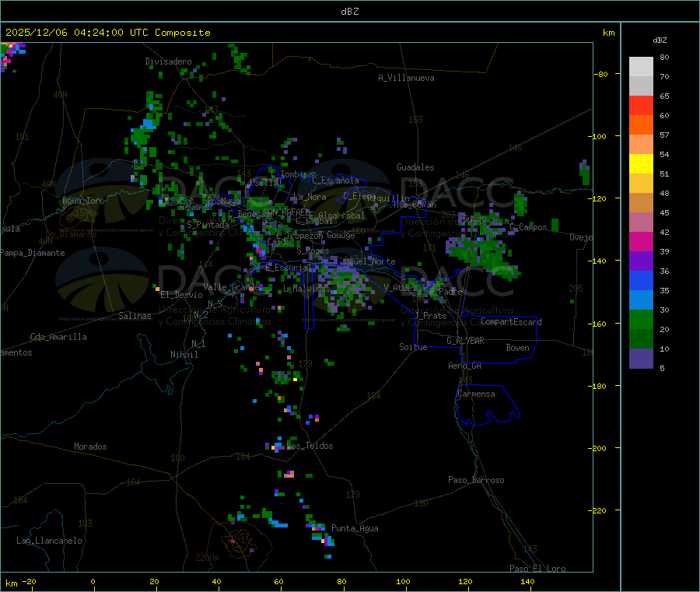Screen dimensions: 700x592
Task: Click the Guadales map label
Action: (x=415, y=167)
